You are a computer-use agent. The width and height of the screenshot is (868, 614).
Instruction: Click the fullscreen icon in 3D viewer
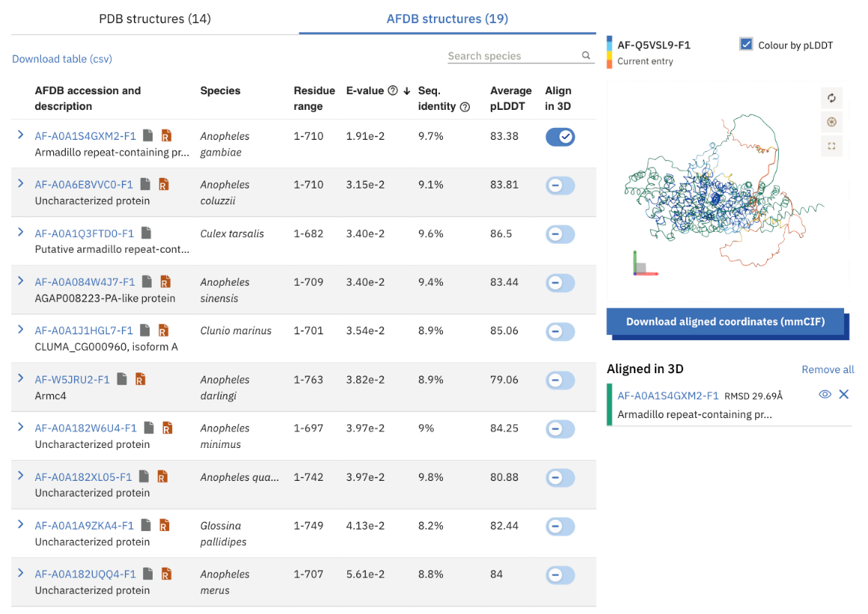click(831, 146)
